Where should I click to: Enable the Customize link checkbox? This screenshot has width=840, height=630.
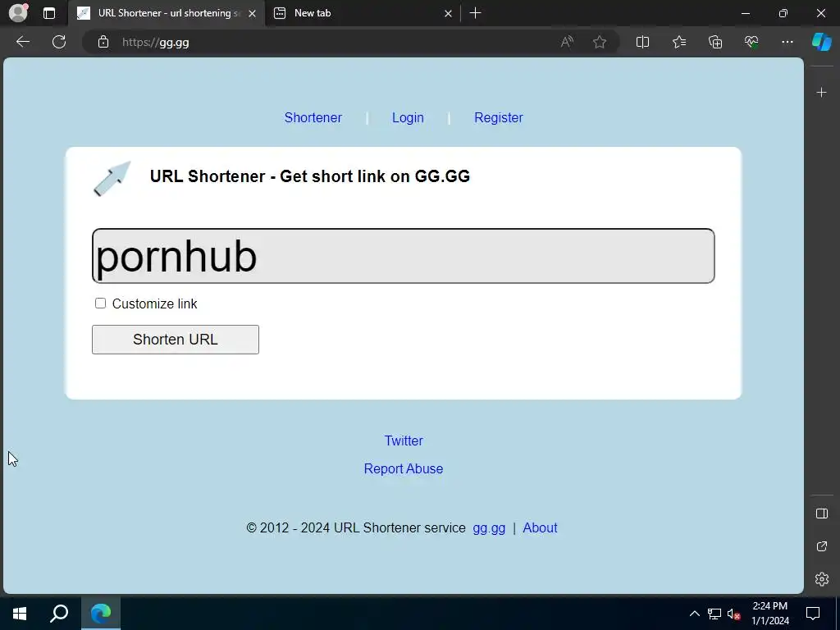(x=100, y=304)
